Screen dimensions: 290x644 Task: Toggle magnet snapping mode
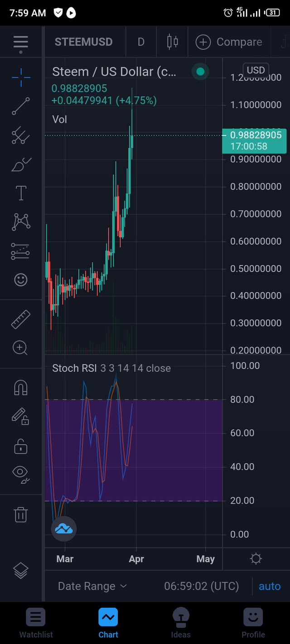pos(21,388)
